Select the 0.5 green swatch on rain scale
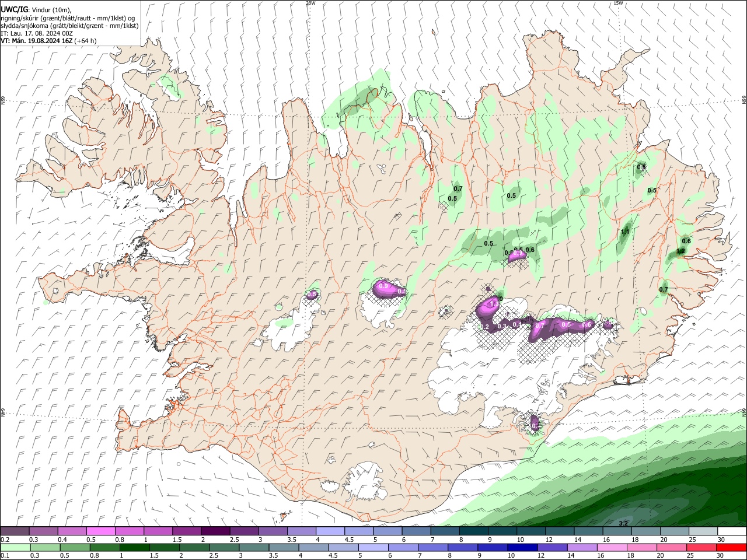The width and height of the screenshot is (747, 560). tap(75, 548)
